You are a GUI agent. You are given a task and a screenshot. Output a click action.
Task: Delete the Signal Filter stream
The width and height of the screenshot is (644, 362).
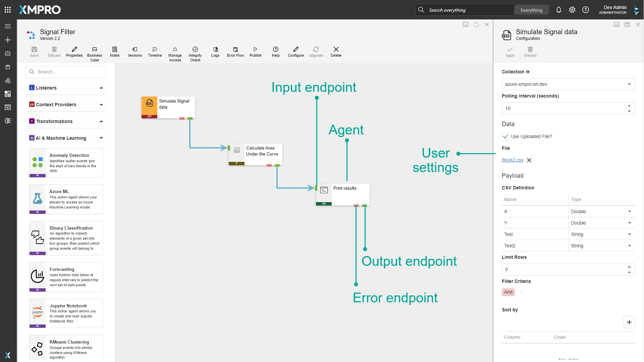(x=336, y=52)
